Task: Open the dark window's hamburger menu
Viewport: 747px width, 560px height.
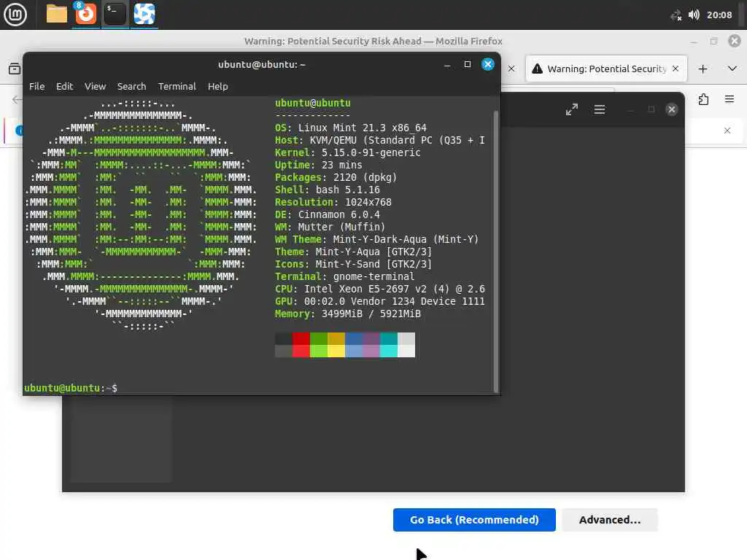Action: tap(600, 109)
